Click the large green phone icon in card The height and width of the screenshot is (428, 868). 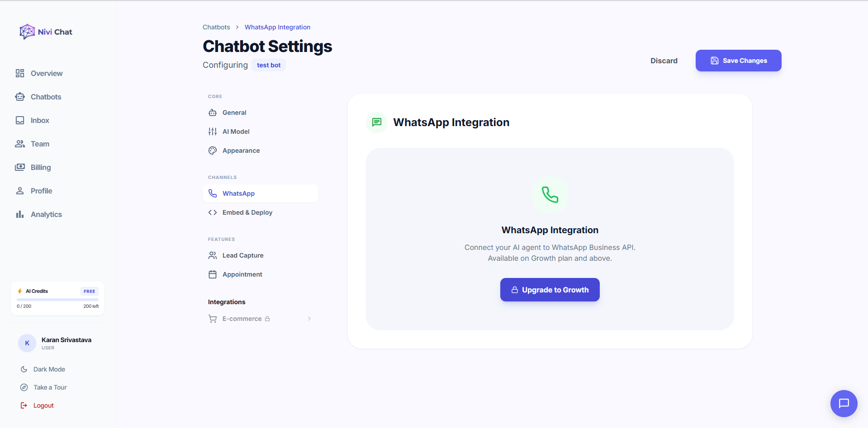point(550,195)
